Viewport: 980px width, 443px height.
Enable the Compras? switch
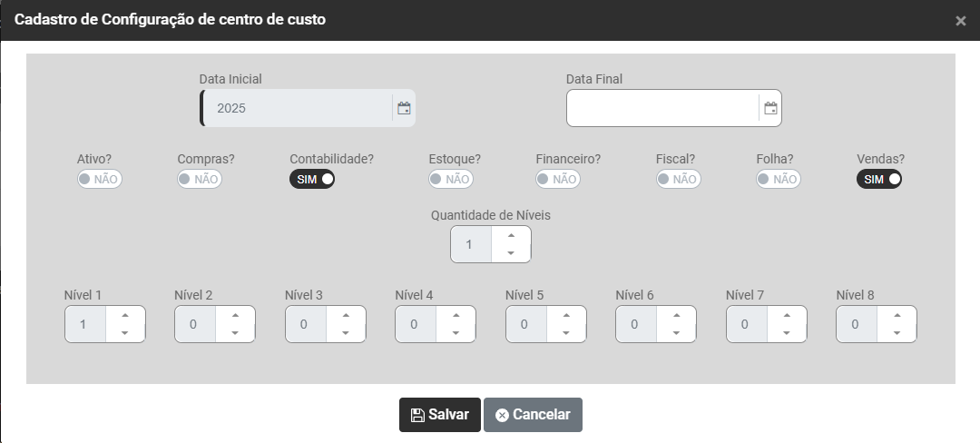coord(200,179)
